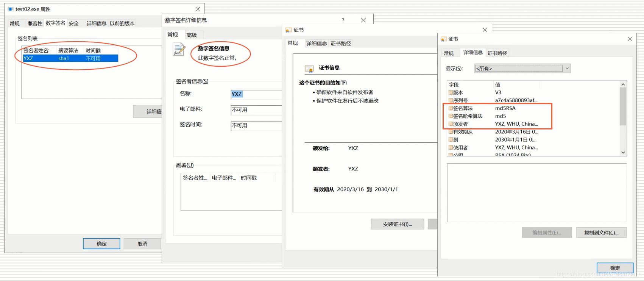The height and width of the screenshot is (281, 644).
Task: Click the field icon beside 签名算法
Action: tap(451, 108)
